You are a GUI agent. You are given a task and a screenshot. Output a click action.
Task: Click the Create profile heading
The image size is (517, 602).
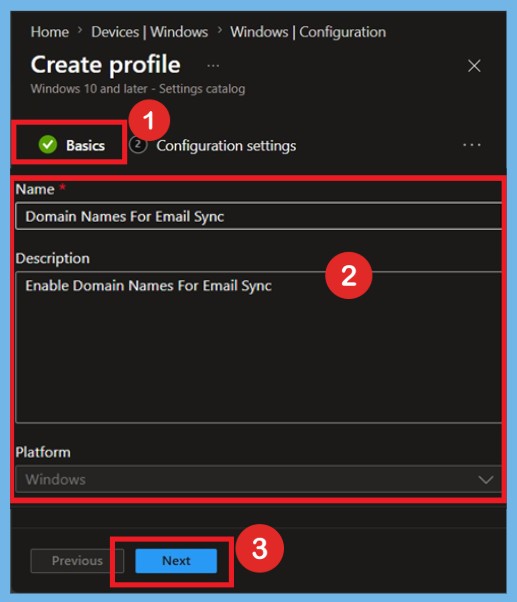(106, 64)
